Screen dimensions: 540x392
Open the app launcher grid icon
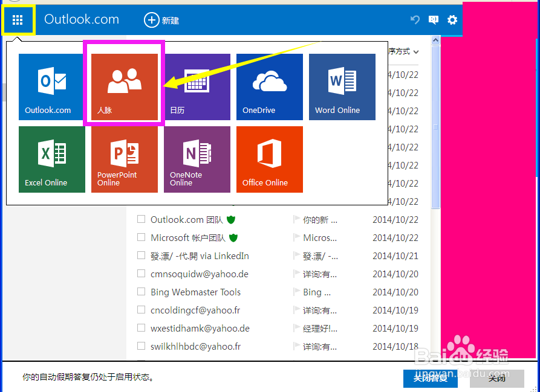tap(18, 21)
